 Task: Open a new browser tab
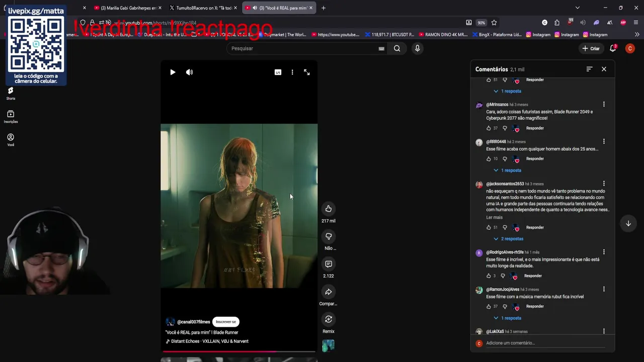pos(324,8)
